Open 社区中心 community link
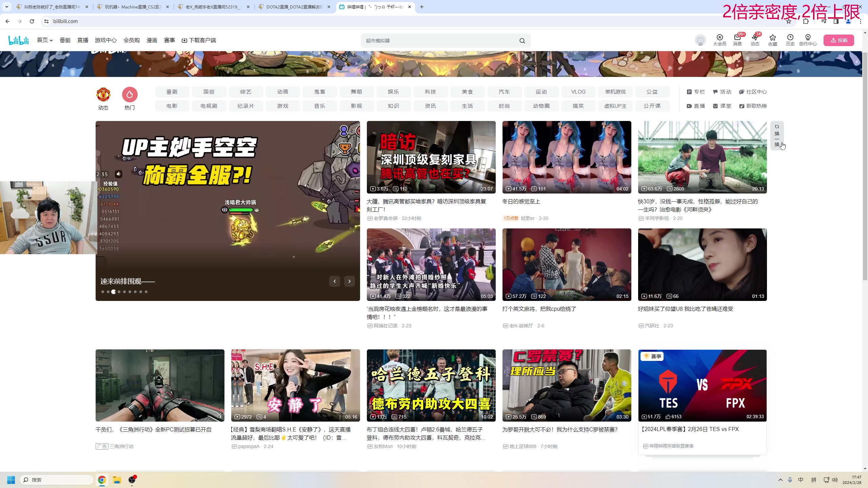Viewport: 868px width, 488px height. (x=753, y=92)
